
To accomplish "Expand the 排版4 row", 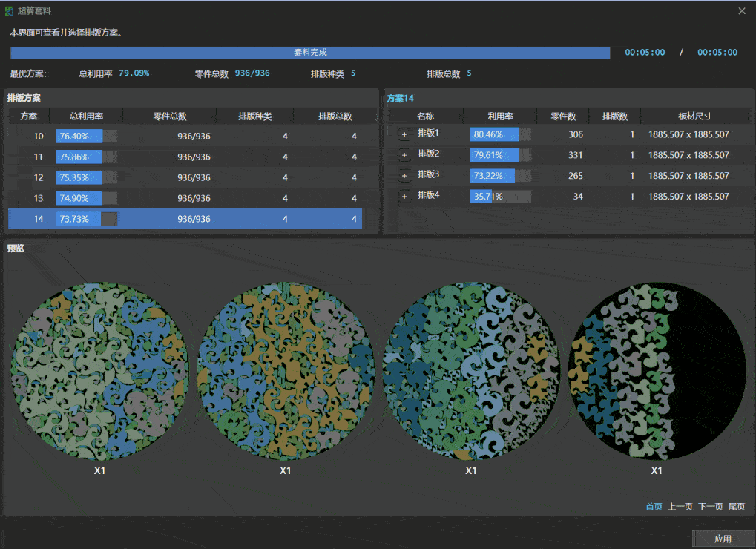I will 404,197.
